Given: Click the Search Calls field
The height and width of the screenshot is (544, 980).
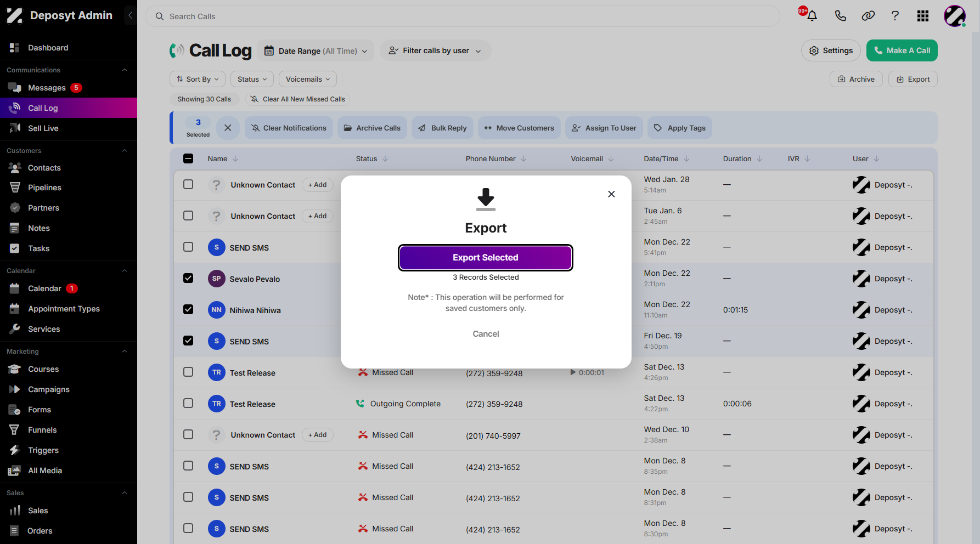Looking at the screenshot, I should click(463, 16).
